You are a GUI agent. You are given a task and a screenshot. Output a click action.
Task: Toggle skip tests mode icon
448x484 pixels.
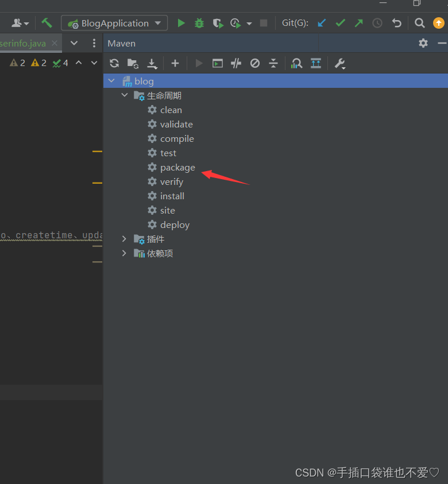255,64
